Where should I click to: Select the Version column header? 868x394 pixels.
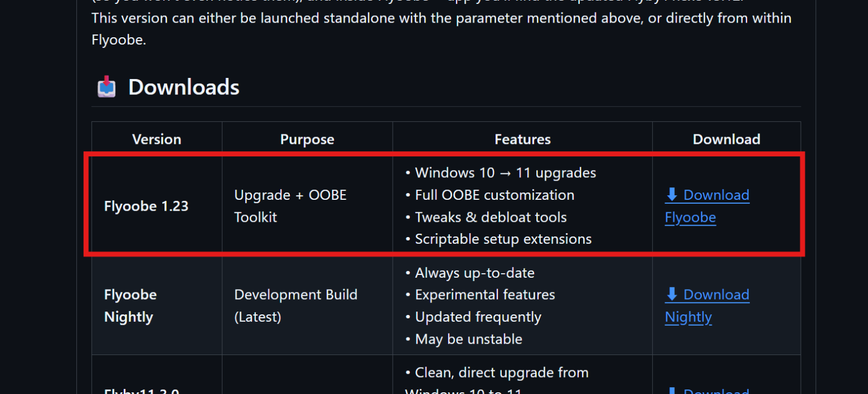(157, 139)
